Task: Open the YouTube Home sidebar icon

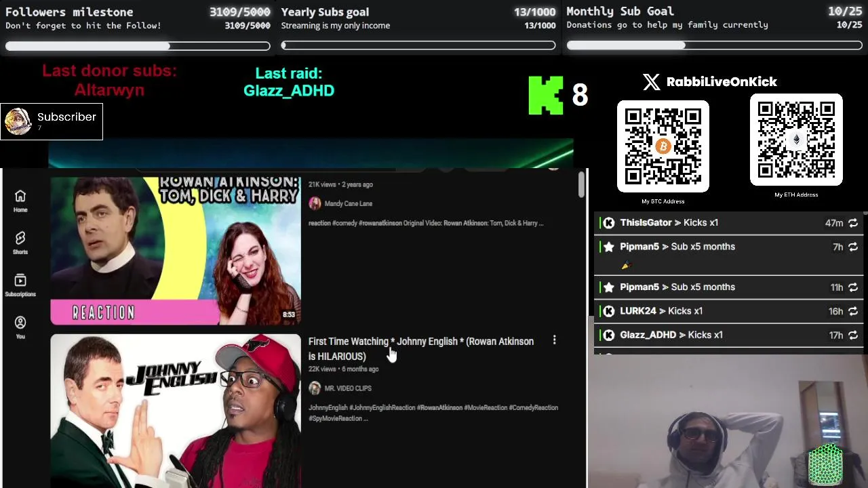Action: pos(20,201)
